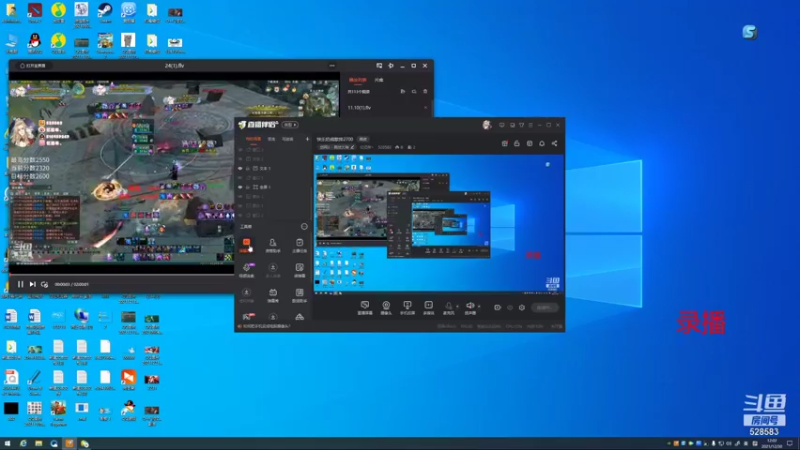Expand the toolbox with the circle button
The width and height of the screenshot is (800, 450).
pyautogui.click(x=304, y=226)
